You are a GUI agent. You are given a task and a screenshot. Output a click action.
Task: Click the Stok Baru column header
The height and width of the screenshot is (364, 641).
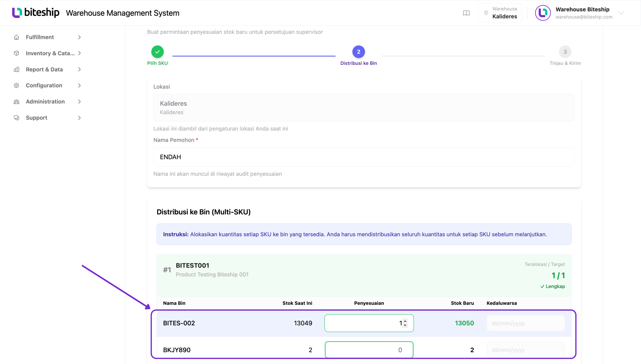pos(462,303)
